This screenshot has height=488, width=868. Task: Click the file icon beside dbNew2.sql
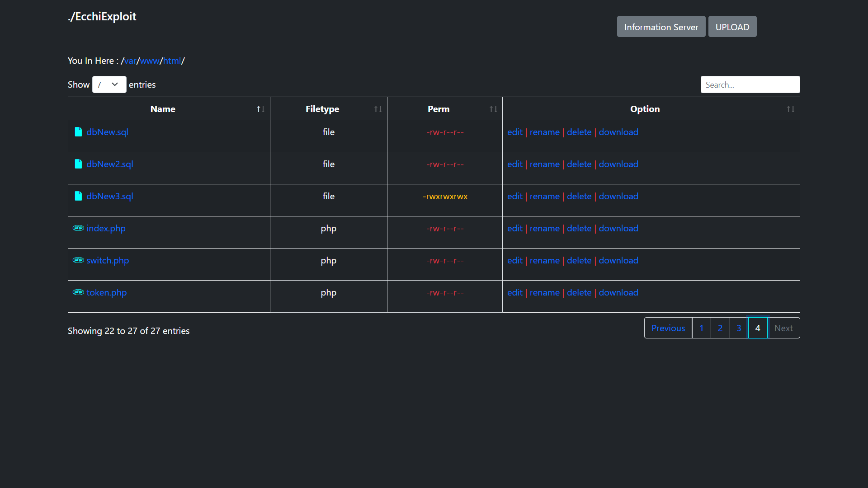coord(78,164)
